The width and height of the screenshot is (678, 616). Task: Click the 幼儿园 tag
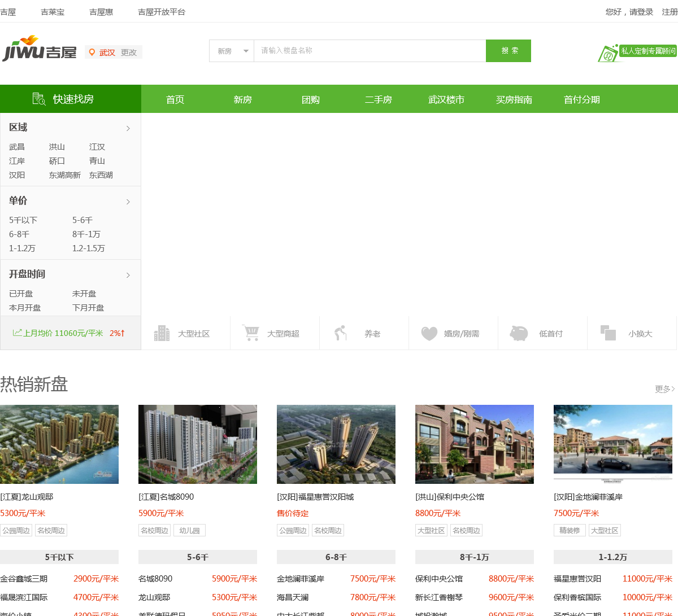(x=190, y=531)
